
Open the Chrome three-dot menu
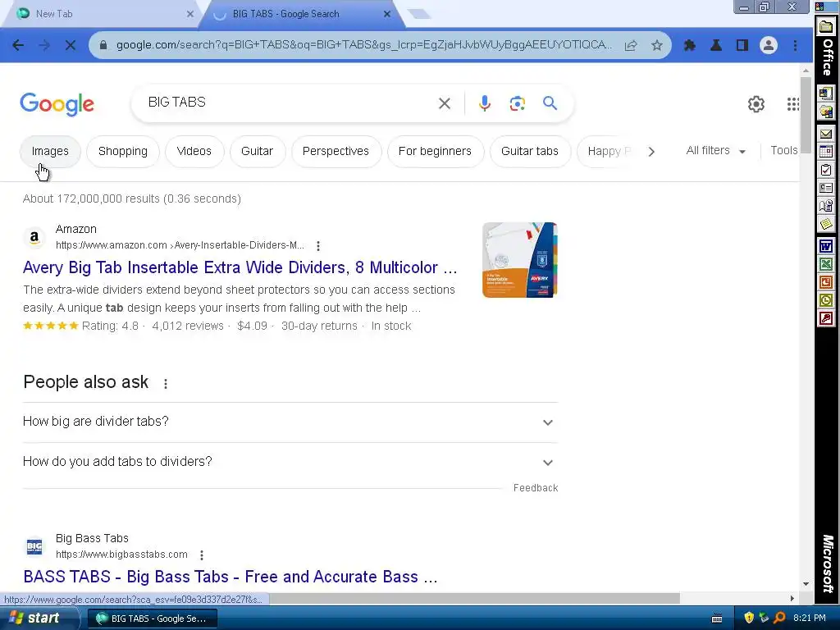point(795,46)
